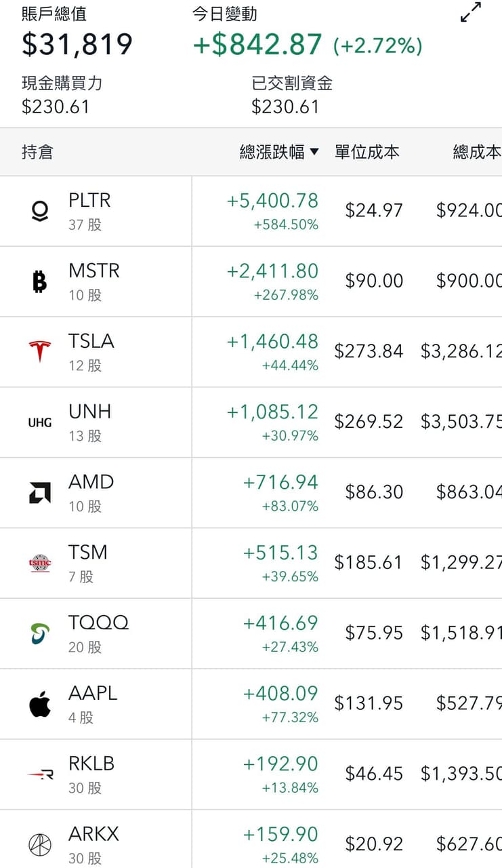This screenshot has height=868, width=502.
Task: Tap the expand fullscreen arrows icon
Action: point(471,12)
